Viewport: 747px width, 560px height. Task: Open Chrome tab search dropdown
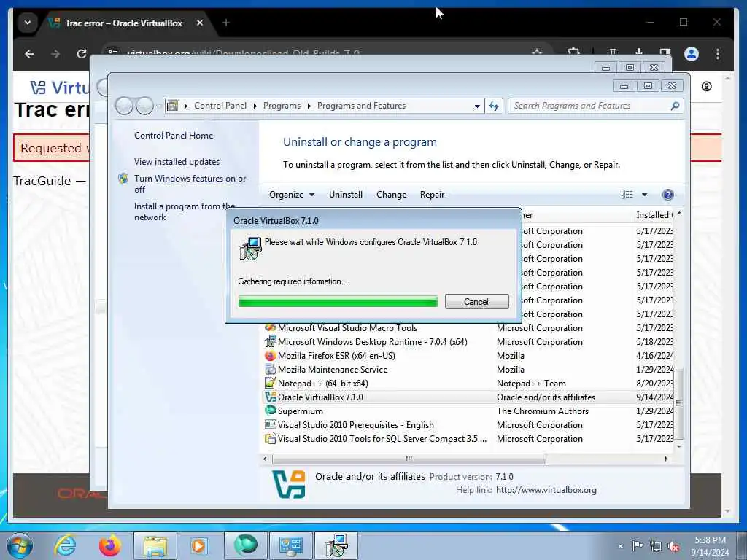click(x=28, y=23)
